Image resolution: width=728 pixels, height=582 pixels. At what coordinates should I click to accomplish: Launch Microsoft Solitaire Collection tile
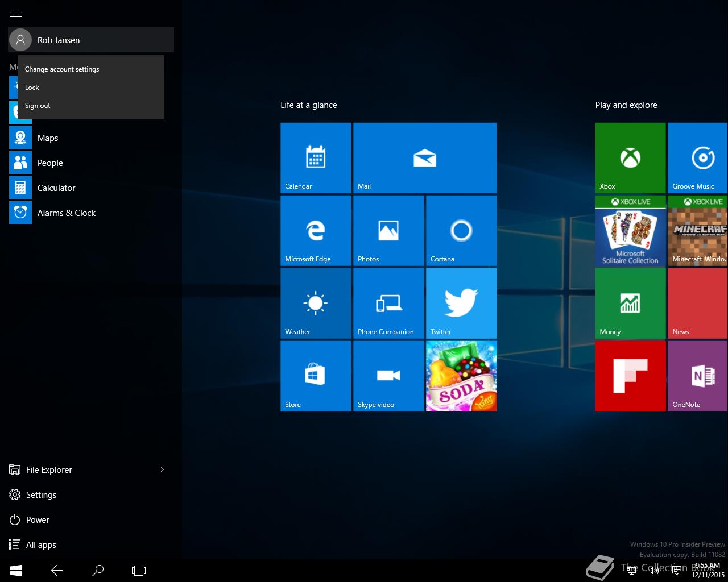(x=630, y=231)
